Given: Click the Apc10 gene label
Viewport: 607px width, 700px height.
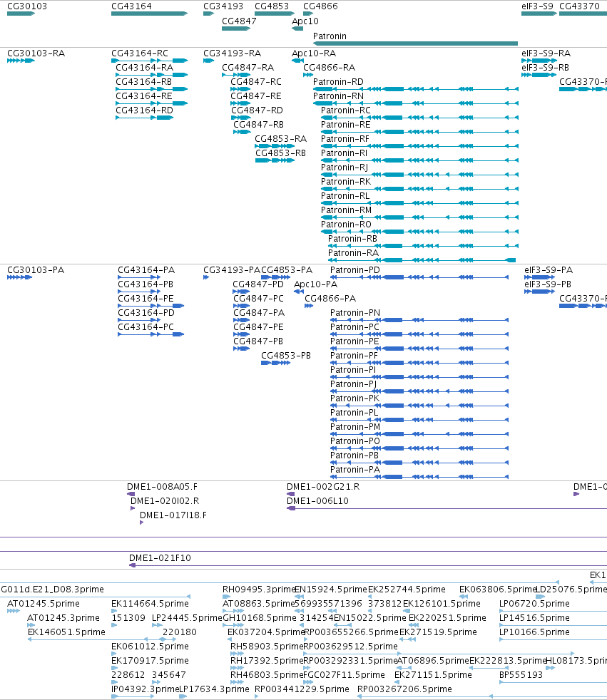Looking at the screenshot, I should click(305, 21).
